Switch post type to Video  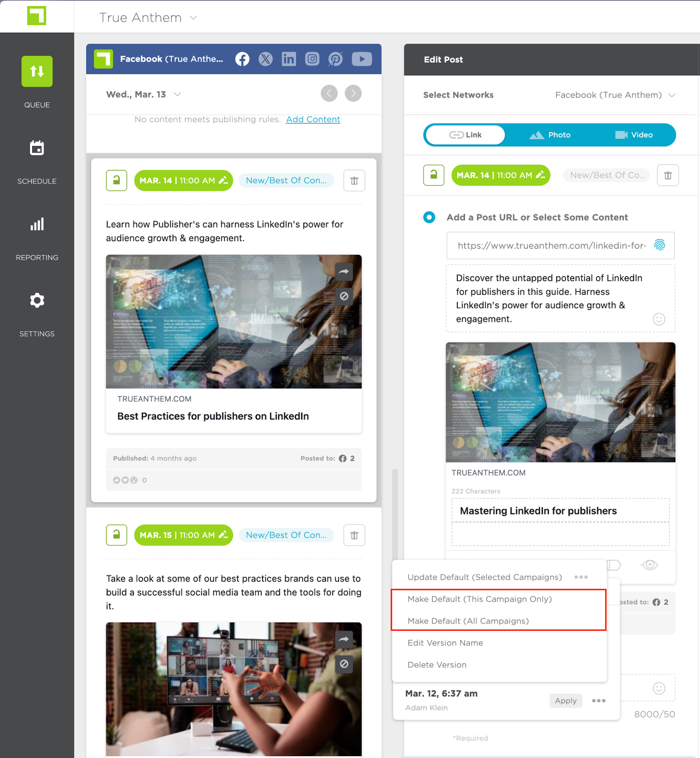click(634, 135)
